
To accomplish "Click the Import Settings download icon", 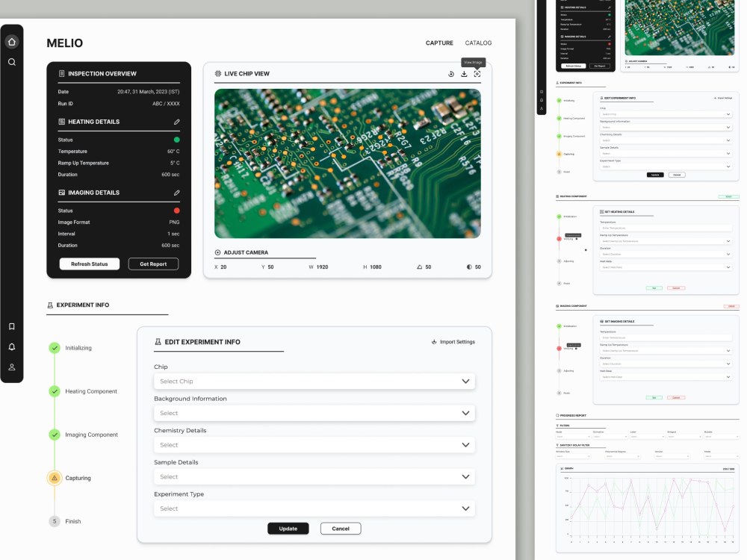I will 434,342.
